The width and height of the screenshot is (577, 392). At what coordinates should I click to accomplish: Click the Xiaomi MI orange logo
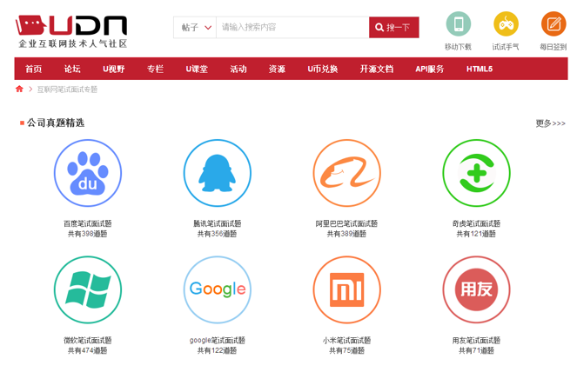(346, 289)
